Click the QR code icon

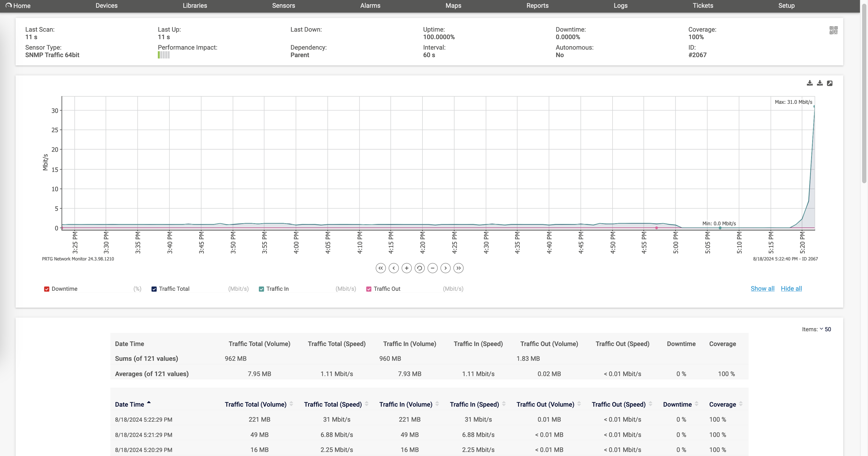coord(833,30)
